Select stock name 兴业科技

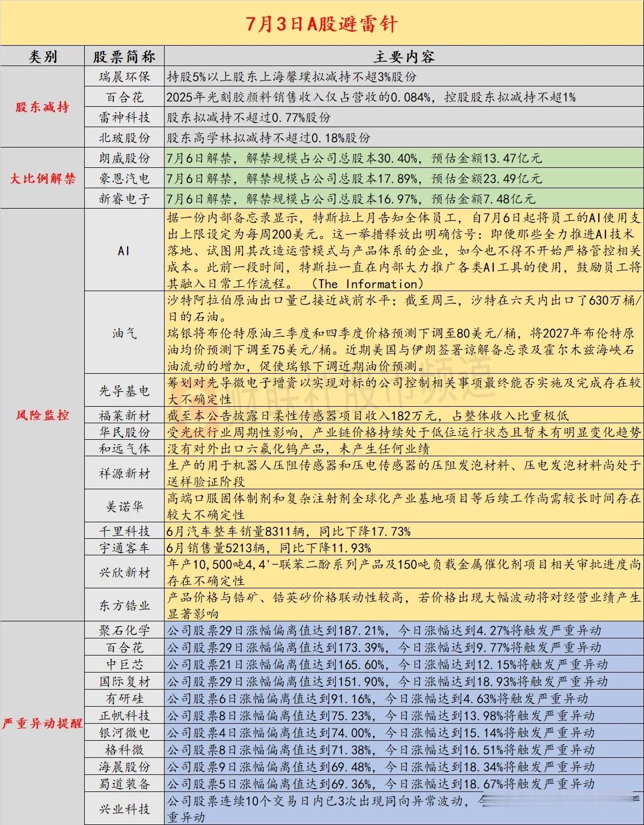124,809
